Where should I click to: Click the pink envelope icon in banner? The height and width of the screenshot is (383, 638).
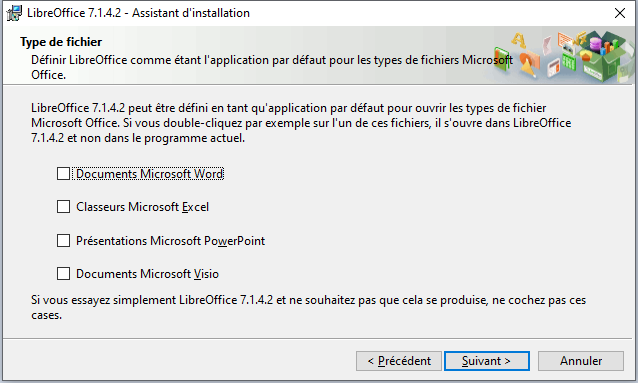(547, 46)
